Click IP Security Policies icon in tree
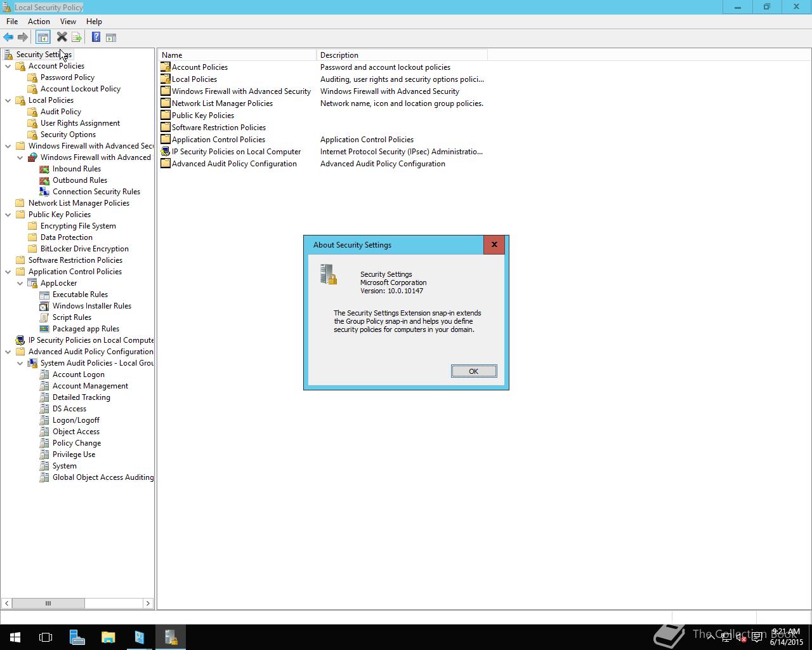 pos(20,340)
